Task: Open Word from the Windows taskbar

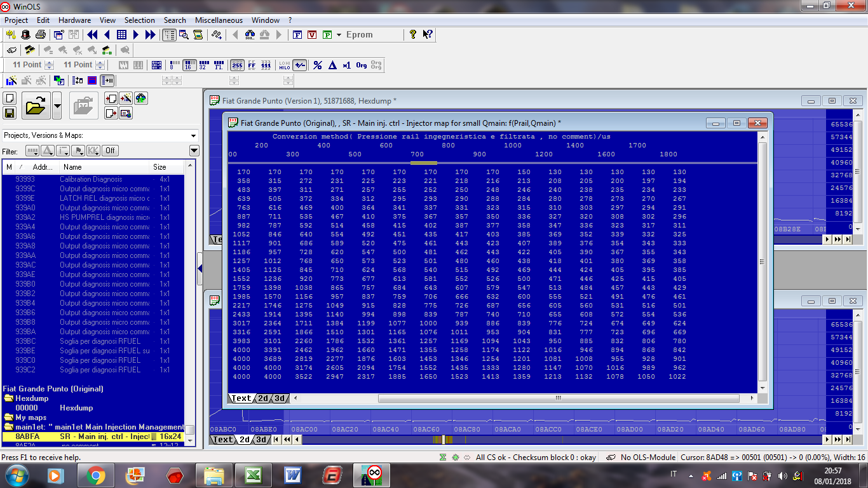Action: click(x=293, y=475)
